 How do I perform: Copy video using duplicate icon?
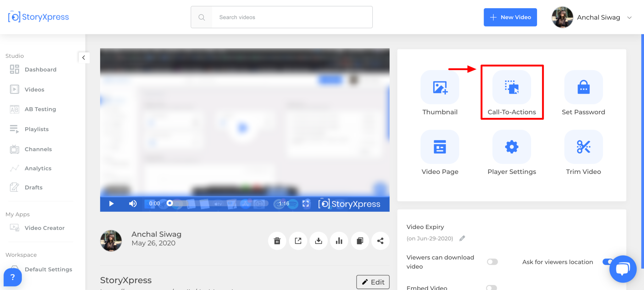[x=360, y=241]
